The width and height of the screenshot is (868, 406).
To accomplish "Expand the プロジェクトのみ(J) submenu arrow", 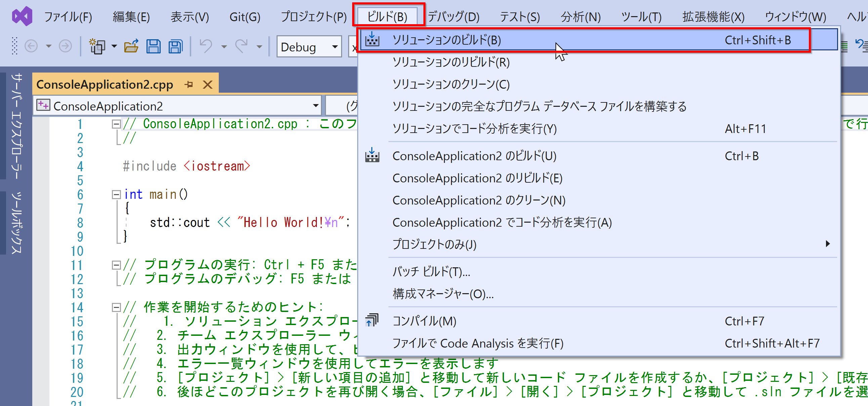I will click(x=828, y=244).
